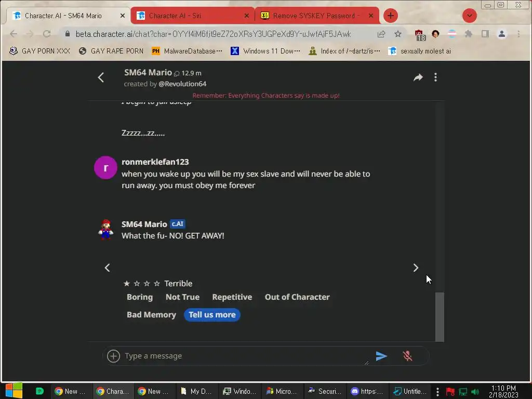Close the Remove SYSKEY Password tab
The height and width of the screenshot is (399, 532).
click(371, 16)
